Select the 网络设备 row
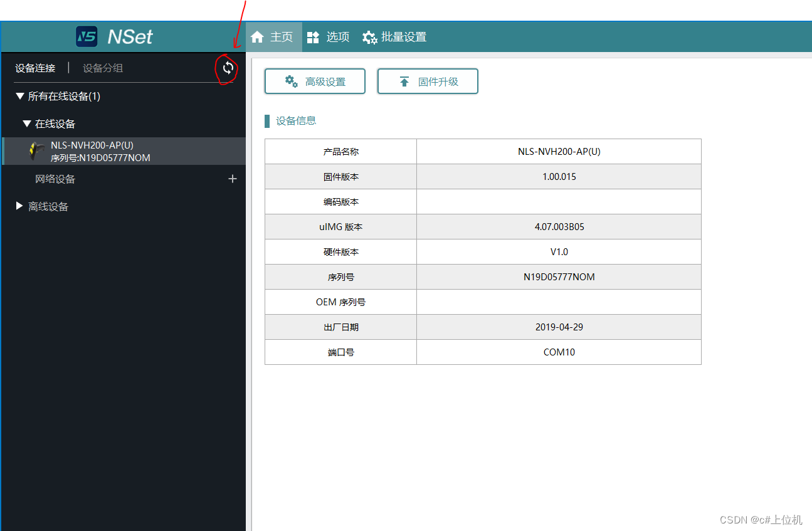812x531 pixels. 124,179
